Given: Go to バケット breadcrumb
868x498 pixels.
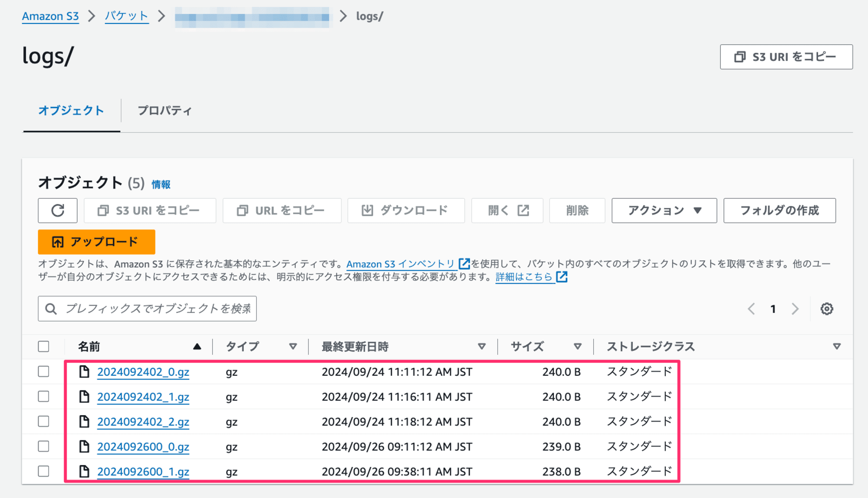Looking at the screenshot, I should coord(126,16).
